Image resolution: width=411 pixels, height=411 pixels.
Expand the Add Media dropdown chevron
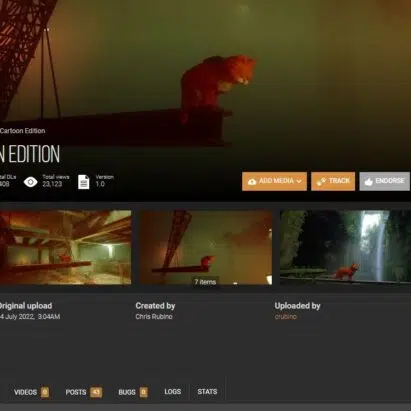[299, 181]
